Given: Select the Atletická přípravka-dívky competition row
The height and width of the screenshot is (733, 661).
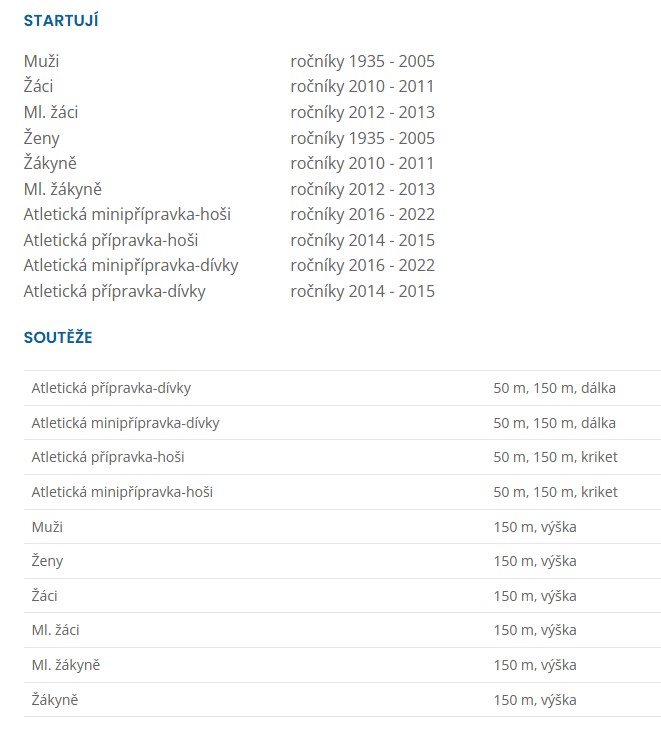Looking at the screenshot, I should [111, 388].
